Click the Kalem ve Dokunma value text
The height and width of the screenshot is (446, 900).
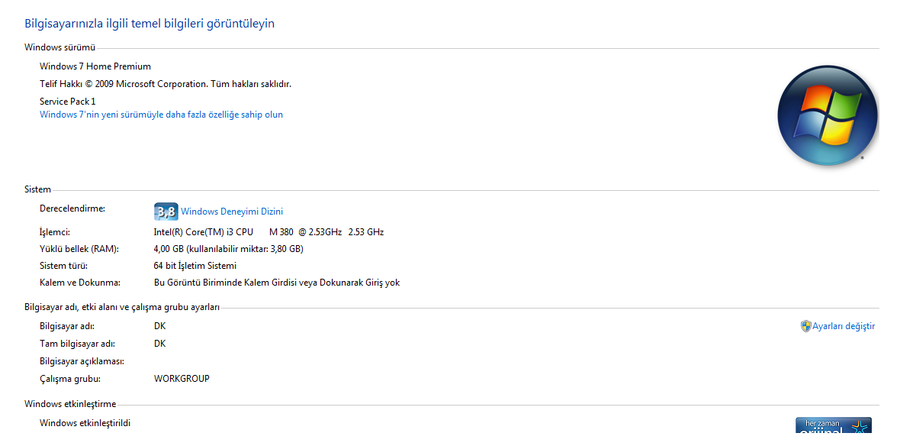[x=277, y=282]
